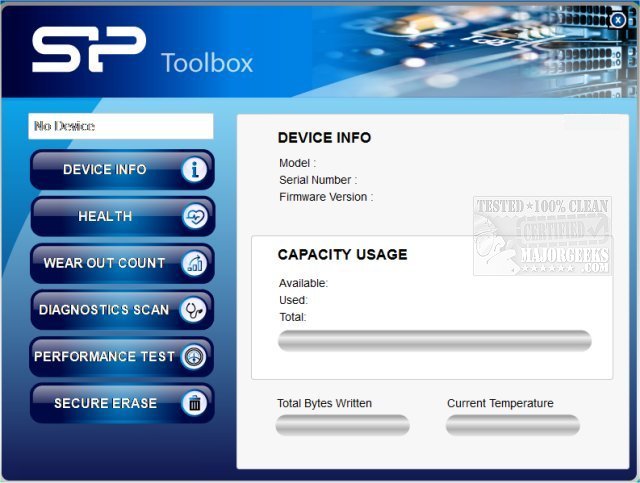Click the 'Available:' label
640x483 pixels.
[x=303, y=283]
